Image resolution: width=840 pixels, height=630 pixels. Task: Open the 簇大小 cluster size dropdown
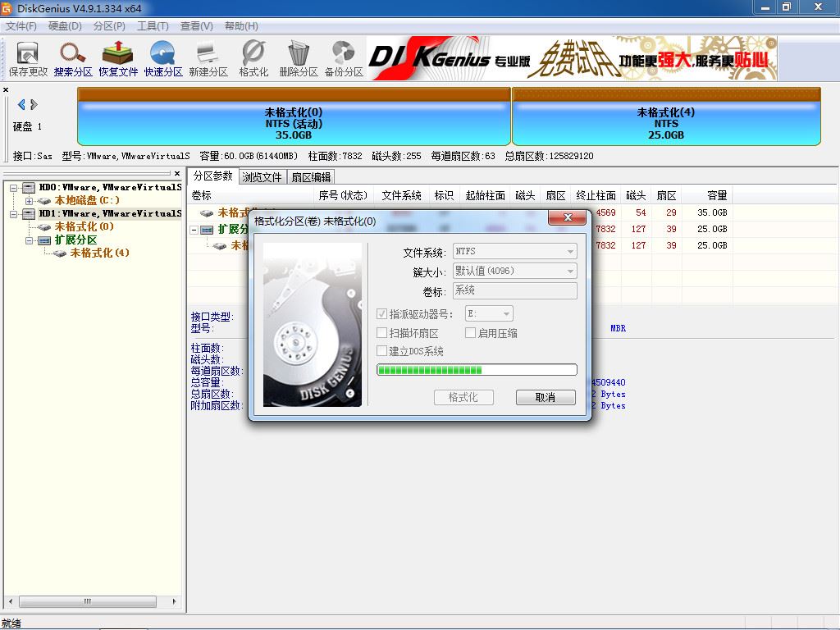[515, 271]
